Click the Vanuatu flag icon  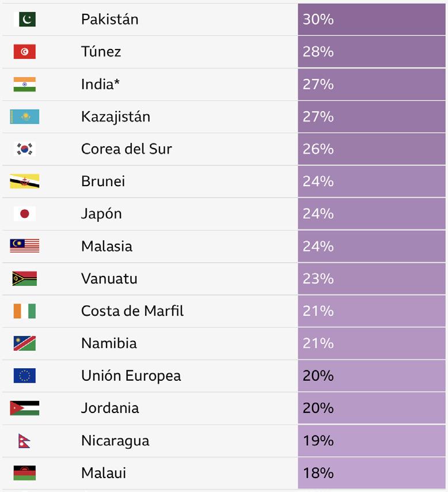point(25,279)
